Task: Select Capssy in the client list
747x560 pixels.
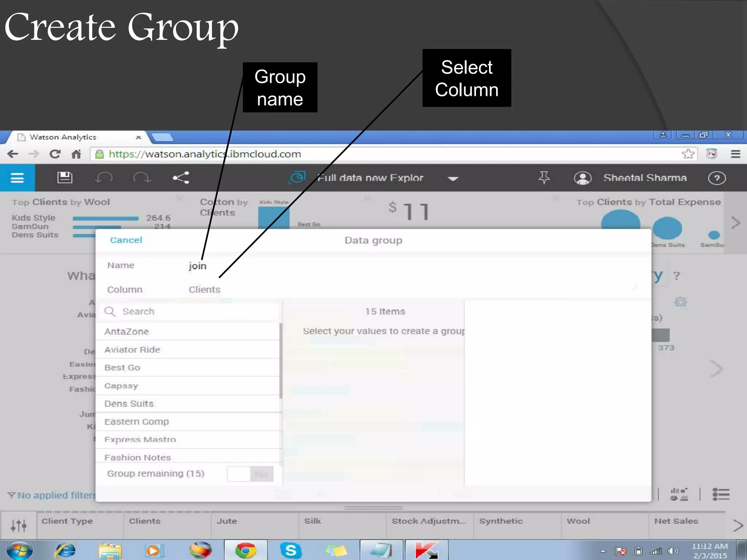Action: pos(188,386)
